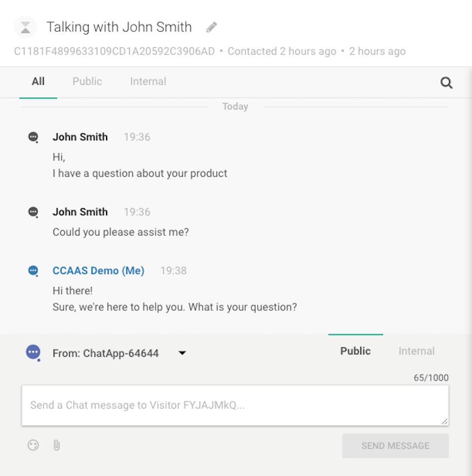Image resolution: width=472 pixels, height=476 pixels.
Task: Click the chat message input field
Action: coord(235,405)
